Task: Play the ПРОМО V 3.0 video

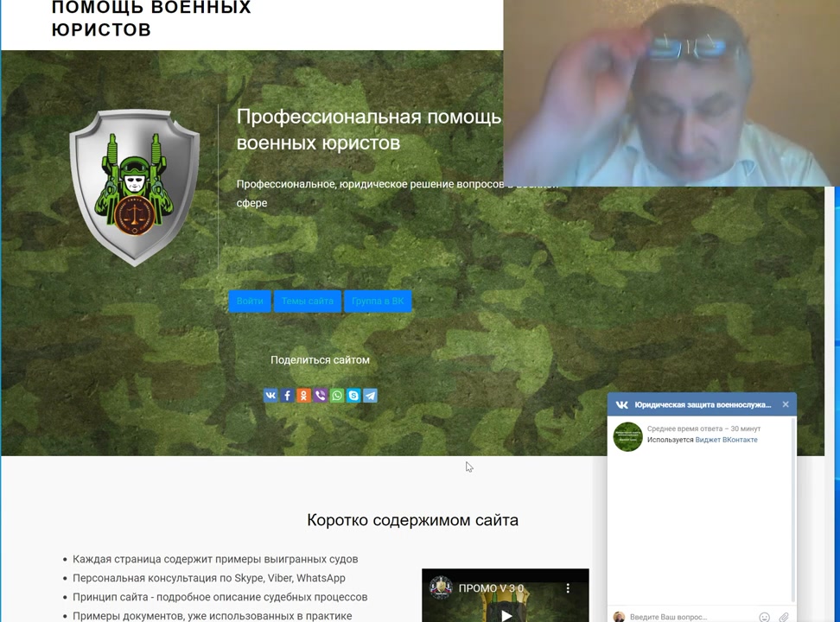Action: (x=506, y=613)
